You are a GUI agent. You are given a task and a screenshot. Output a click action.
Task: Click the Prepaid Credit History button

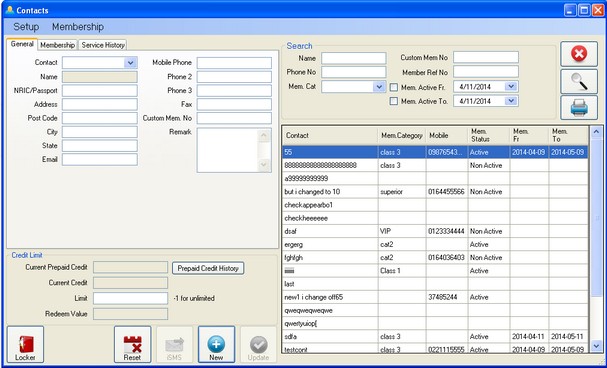[x=208, y=268]
